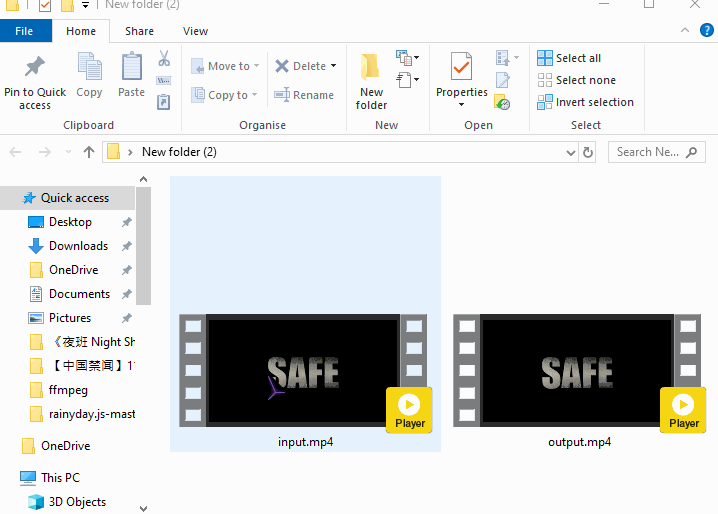Open the New item dropdown arrow

pyautogui.click(x=416, y=58)
